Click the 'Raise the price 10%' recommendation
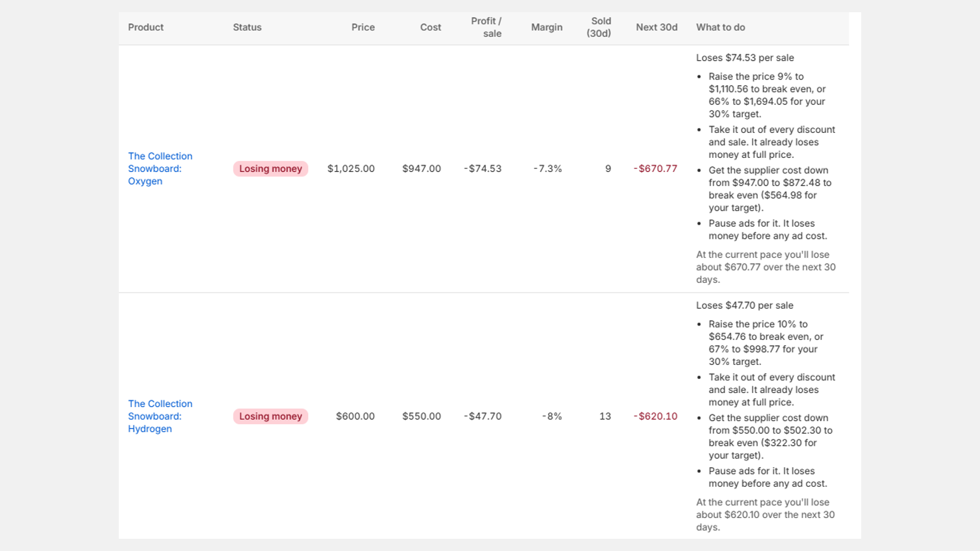The image size is (980, 551). [766, 343]
